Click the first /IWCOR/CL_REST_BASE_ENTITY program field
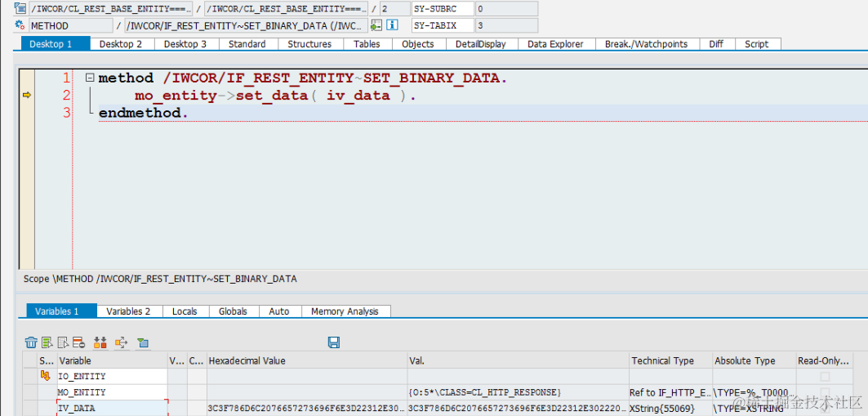The width and height of the screenshot is (868, 416). [111, 8]
